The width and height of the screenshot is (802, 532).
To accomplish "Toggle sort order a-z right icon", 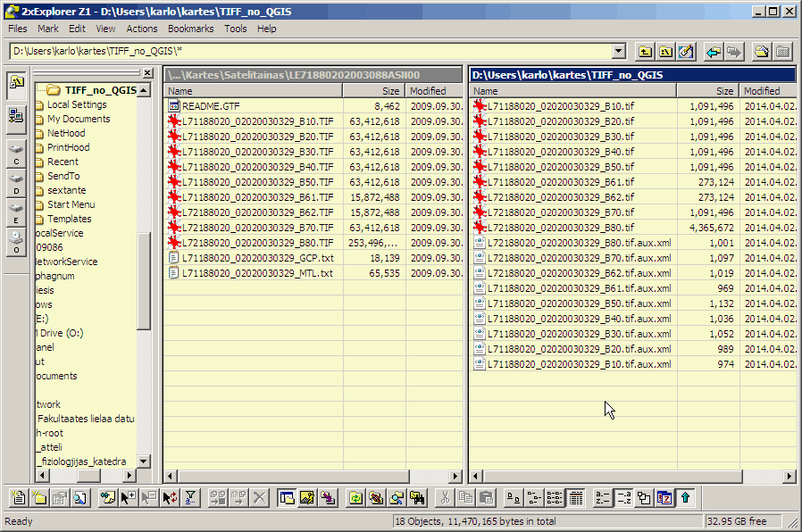I will click(623, 498).
